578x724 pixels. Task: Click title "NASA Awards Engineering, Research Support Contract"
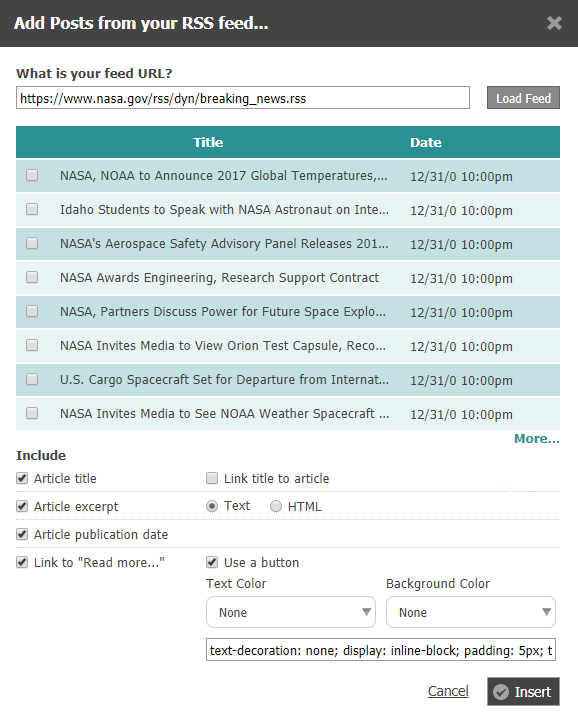[x=219, y=278]
